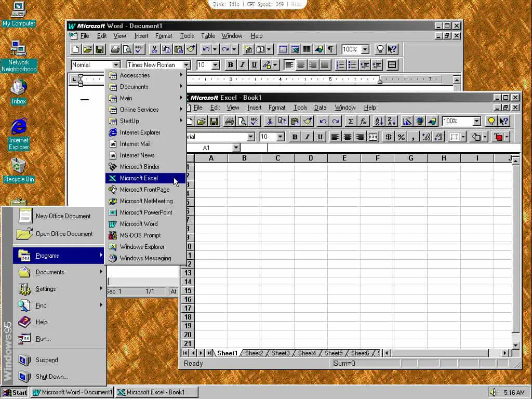This screenshot has height=399, width=532.
Task: Click the Start button
Action: pyautogui.click(x=15, y=392)
